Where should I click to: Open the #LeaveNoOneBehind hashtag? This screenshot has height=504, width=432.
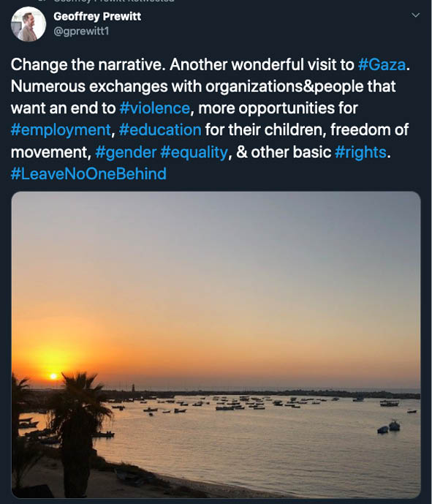click(88, 173)
